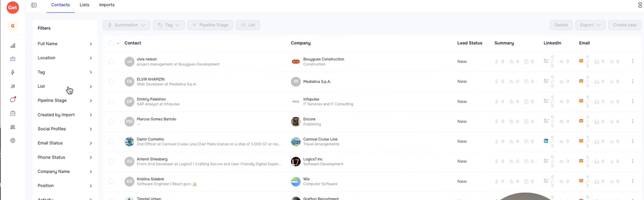Open contact Damir Cormehic
The height and width of the screenshot is (200, 644).
(x=150, y=139)
